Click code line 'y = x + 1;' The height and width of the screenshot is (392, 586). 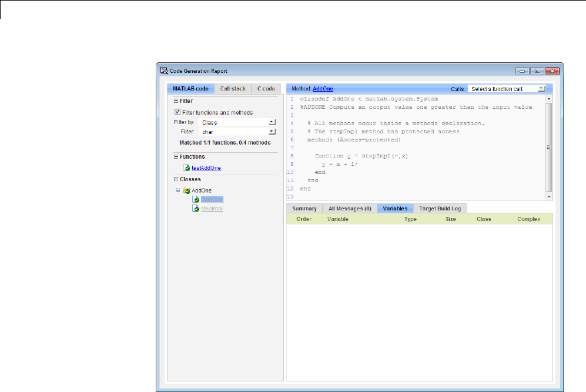[x=340, y=164]
